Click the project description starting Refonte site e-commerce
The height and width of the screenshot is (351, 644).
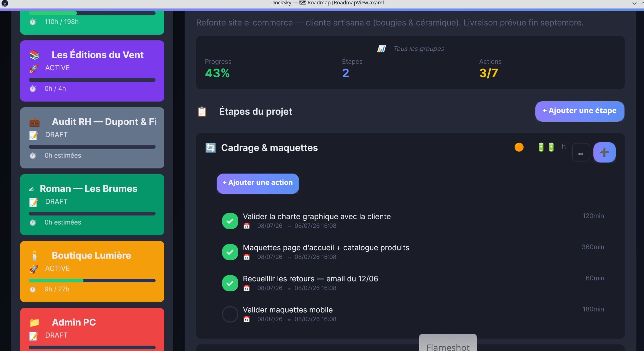[390, 23]
